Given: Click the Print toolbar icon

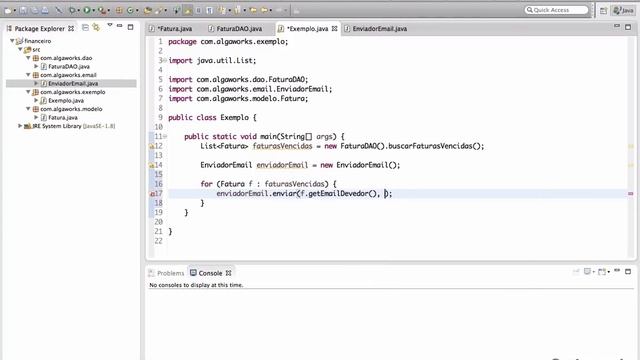Looking at the screenshot, I should pos(45,11).
